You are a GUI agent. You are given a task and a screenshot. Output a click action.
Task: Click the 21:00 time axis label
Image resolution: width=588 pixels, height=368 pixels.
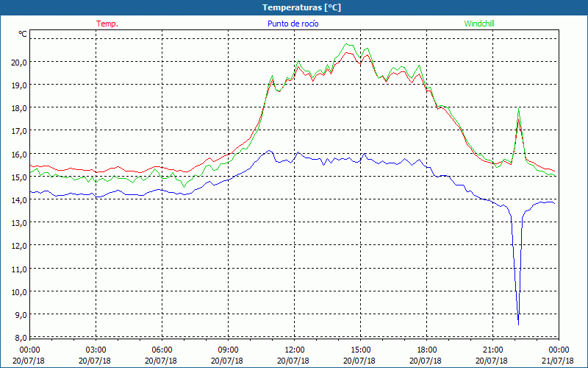pos(492,350)
